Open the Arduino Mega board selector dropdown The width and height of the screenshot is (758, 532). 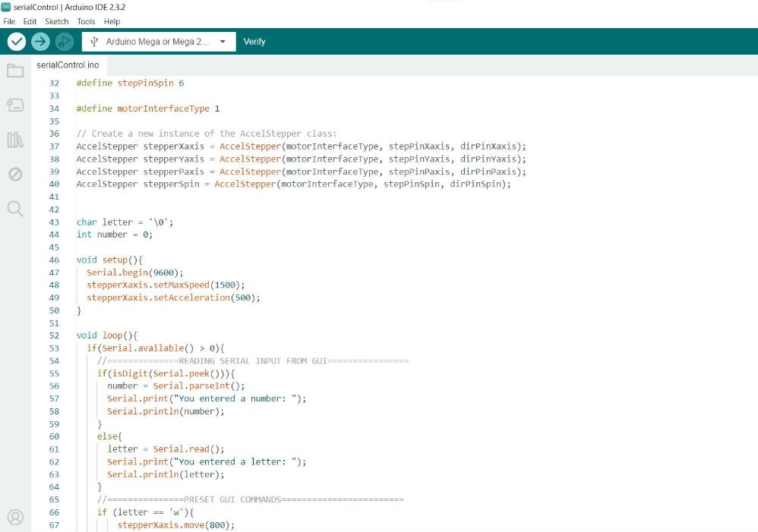(159, 42)
